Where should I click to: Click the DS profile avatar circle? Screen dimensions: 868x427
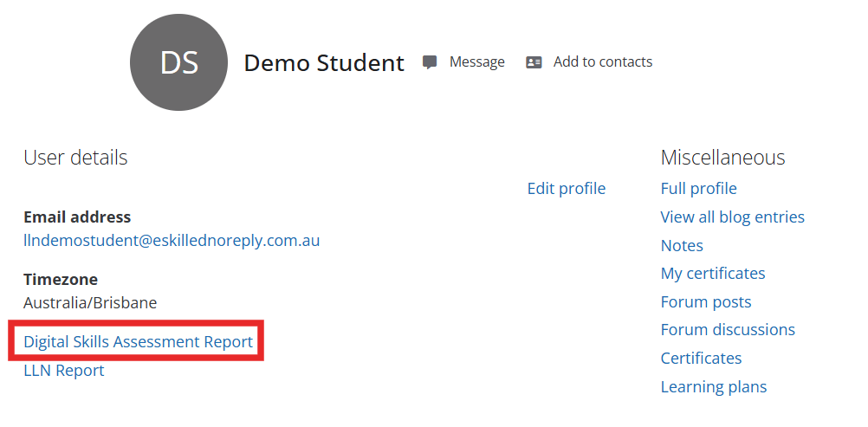click(178, 62)
